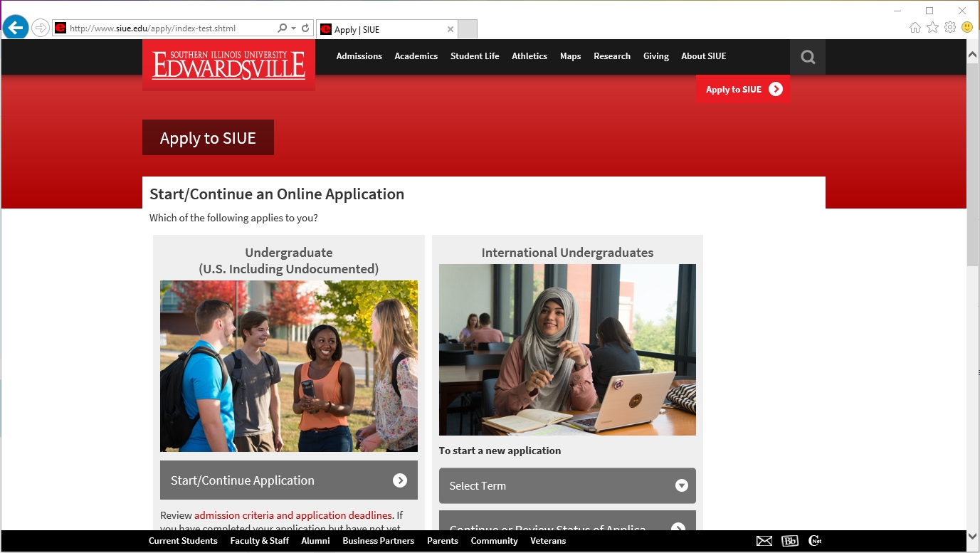Expand the Select Term dropdown
The height and width of the screenshot is (553, 980).
[x=567, y=485]
